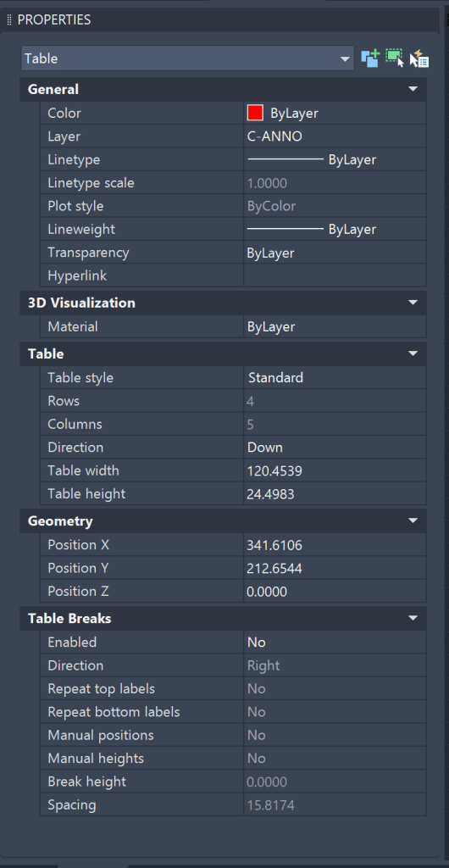The width and height of the screenshot is (449, 868).
Task: Click the Table width 120.4539 field
Action: coord(335,470)
